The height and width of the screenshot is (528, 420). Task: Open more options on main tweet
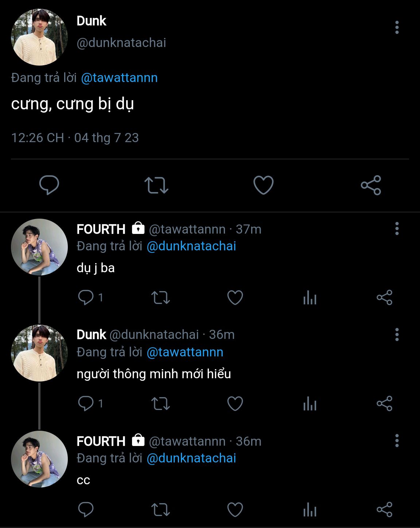[397, 28]
